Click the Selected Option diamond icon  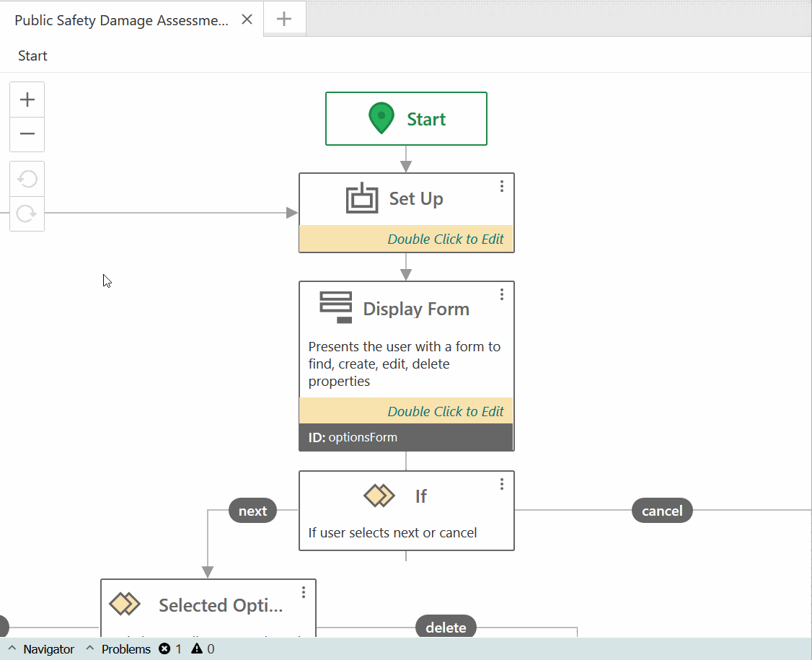pos(125,604)
